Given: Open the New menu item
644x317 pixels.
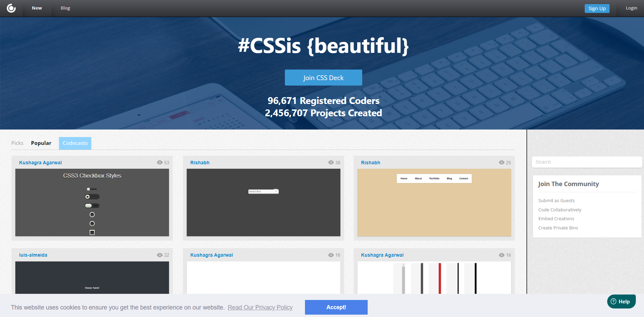Looking at the screenshot, I should coord(37,8).
